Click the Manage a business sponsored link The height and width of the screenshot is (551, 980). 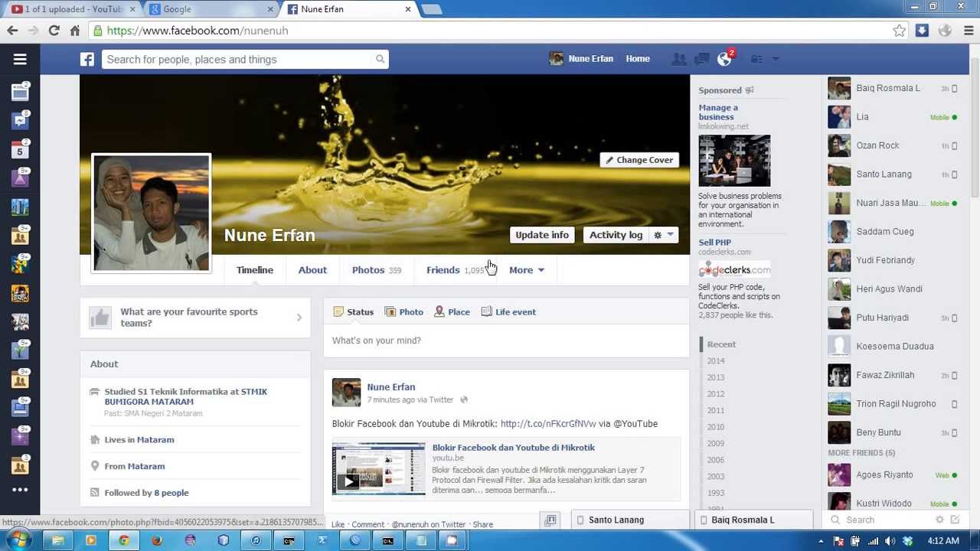(x=718, y=112)
